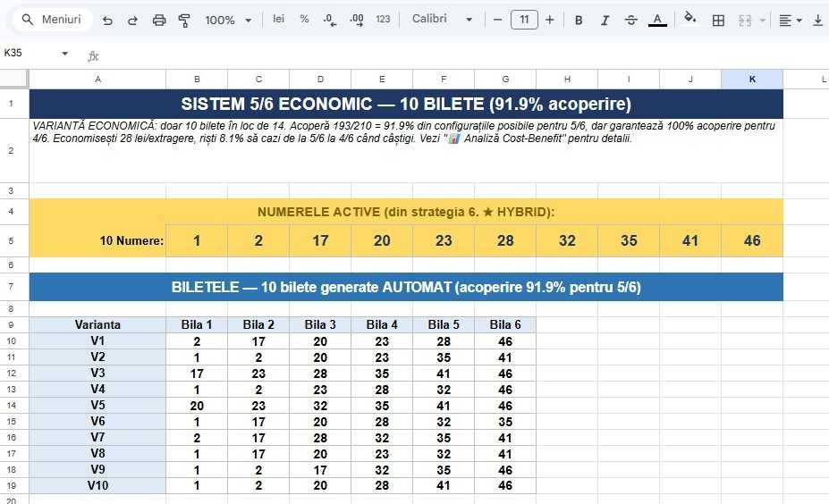Screen dimensions: 829x504
Task: Click the title cell SISTEM 5/6 ECONOMIC
Action: [x=406, y=104]
